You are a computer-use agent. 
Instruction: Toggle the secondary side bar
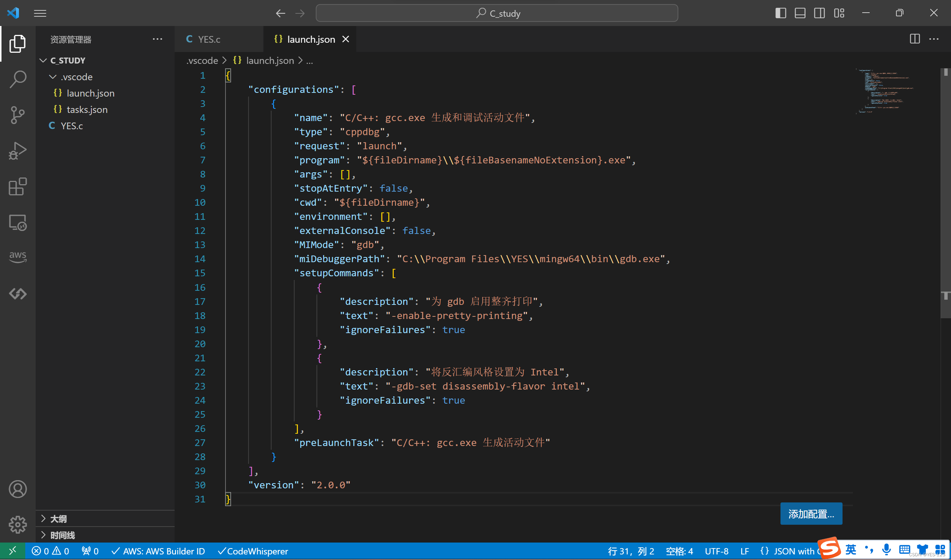pyautogui.click(x=819, y=13)
